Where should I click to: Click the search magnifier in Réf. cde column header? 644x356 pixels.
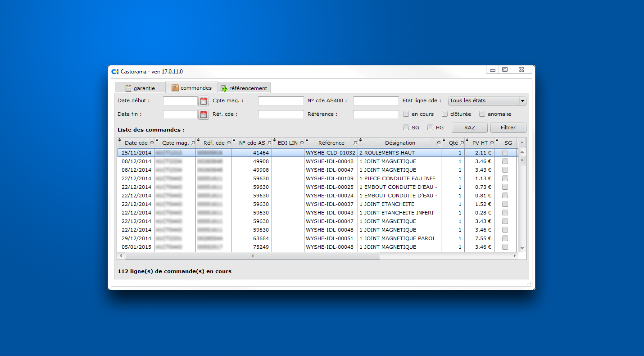228,143
